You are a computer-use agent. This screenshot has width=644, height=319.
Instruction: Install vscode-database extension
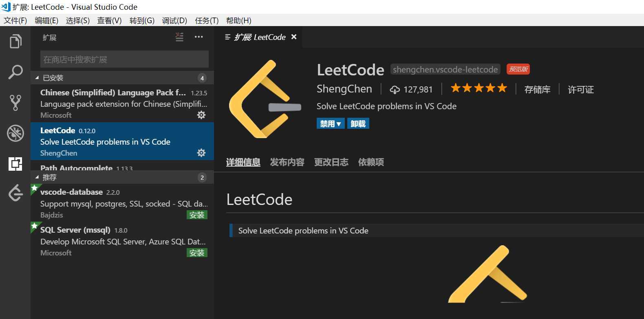(197, 215)
